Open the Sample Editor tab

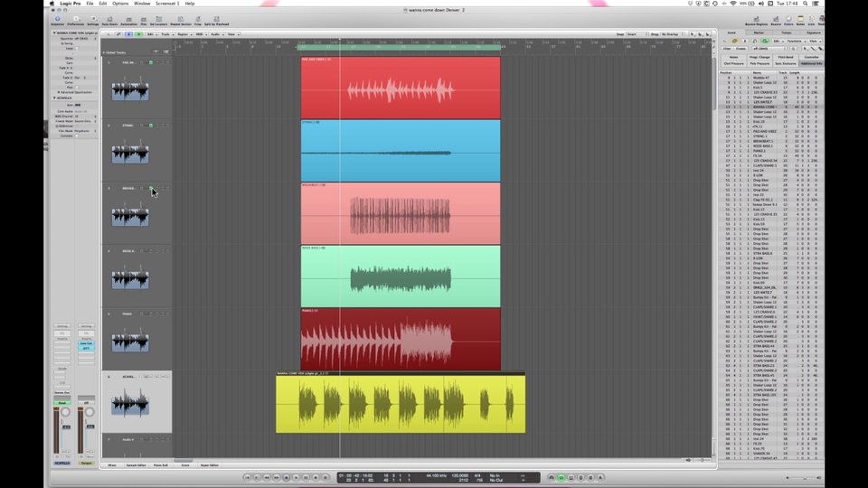click(x=136, y=465)
